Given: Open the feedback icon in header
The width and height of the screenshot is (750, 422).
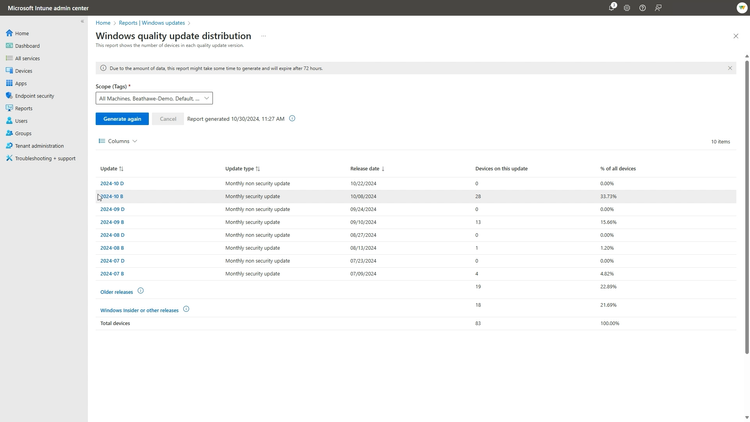Looking at the screenshot, I should (x=658, y=8).
